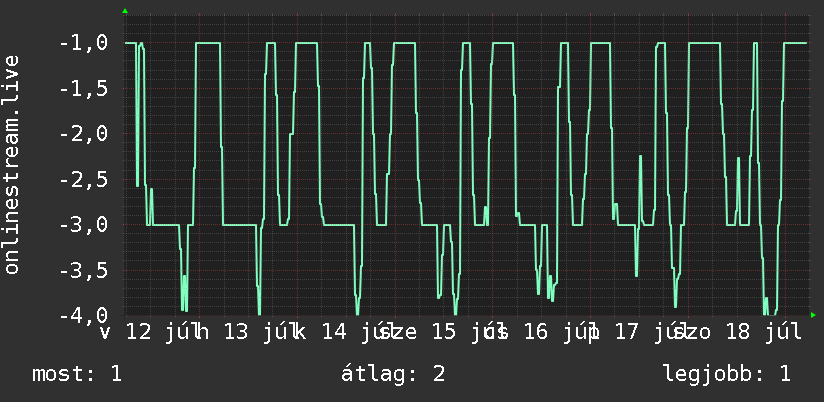Click the 'legjobb: 1' best value
Viewport: 824px width, 402px height.
pos(727,374)
